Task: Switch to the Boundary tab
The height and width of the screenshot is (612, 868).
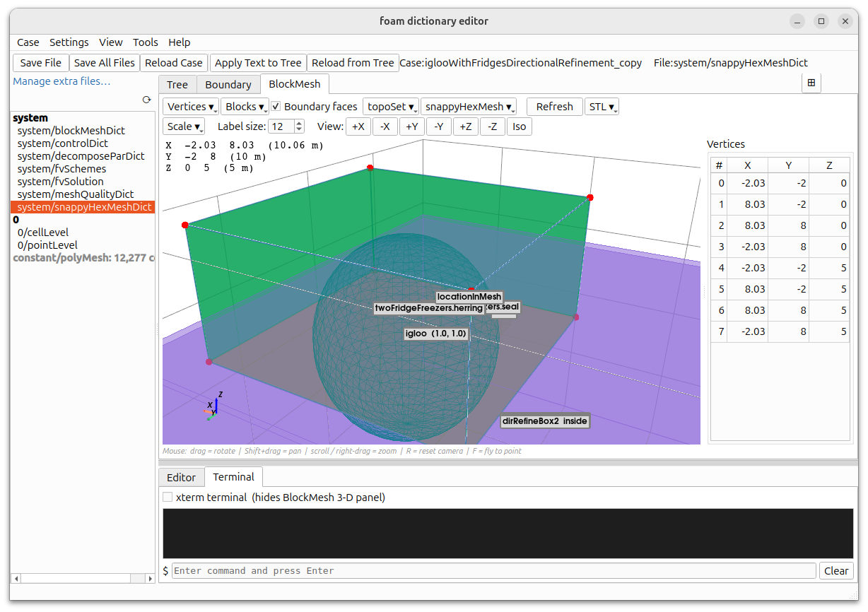Action: (228, 85)
